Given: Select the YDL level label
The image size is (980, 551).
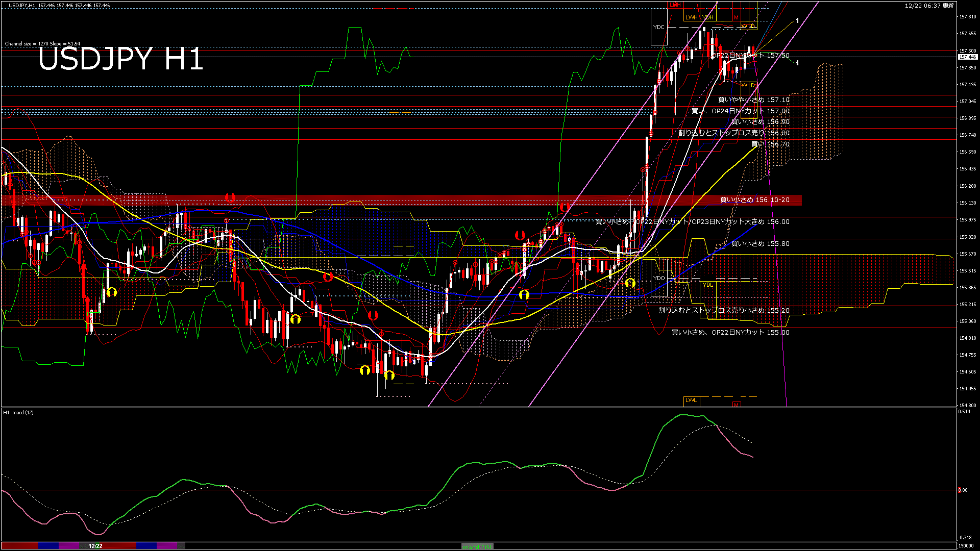Looking at the screenshot, I should click(707, 285).
